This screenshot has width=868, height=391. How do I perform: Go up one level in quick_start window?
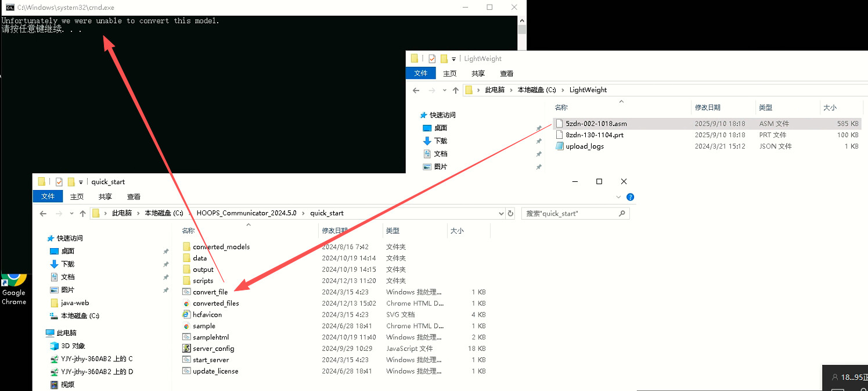pyautogui.click(x=83, y=214)
